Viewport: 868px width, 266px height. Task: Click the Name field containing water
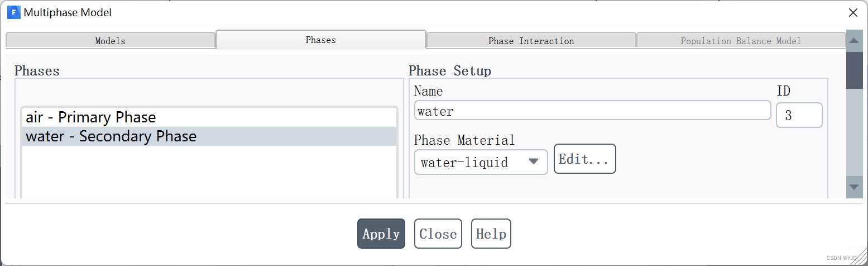click(x=593, y=111)
